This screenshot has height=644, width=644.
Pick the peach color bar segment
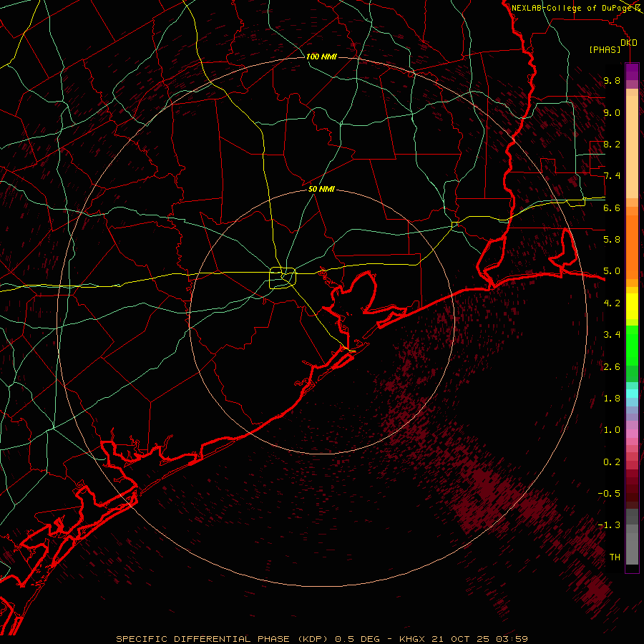click(x=632, y=148)
